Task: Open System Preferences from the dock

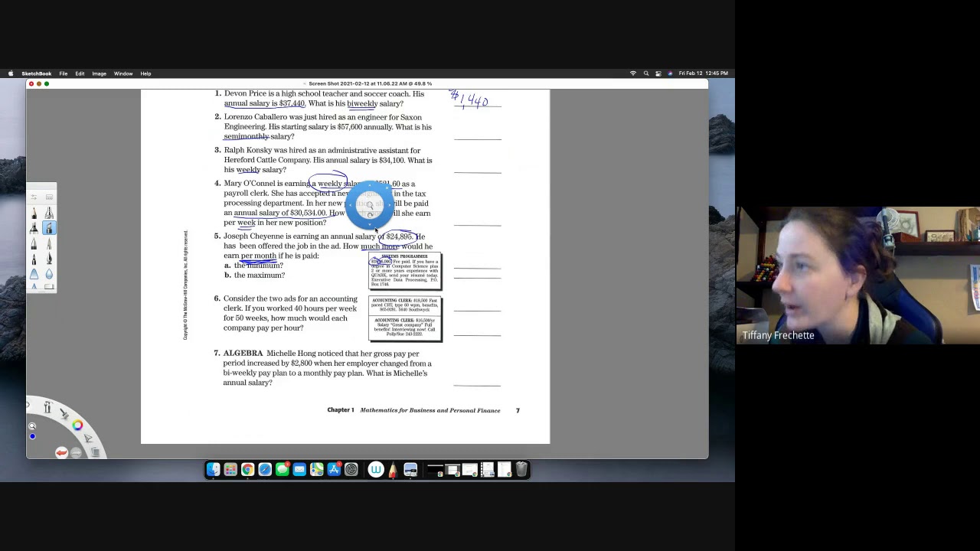Action: [x=351, y=469]
